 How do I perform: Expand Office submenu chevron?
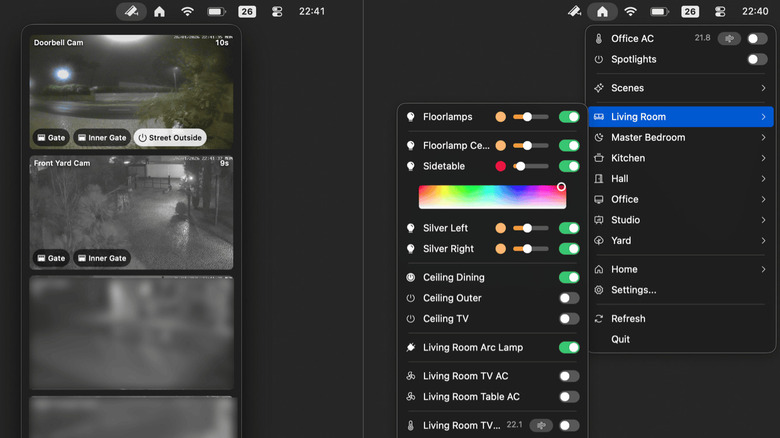click(763, 199)
